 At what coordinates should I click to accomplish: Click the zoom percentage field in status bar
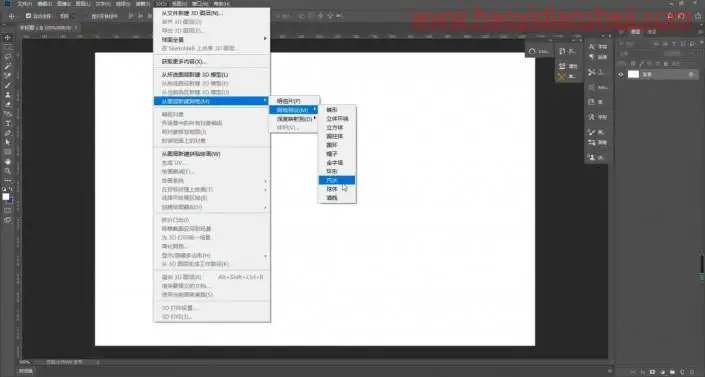click(x=25, y=362)
